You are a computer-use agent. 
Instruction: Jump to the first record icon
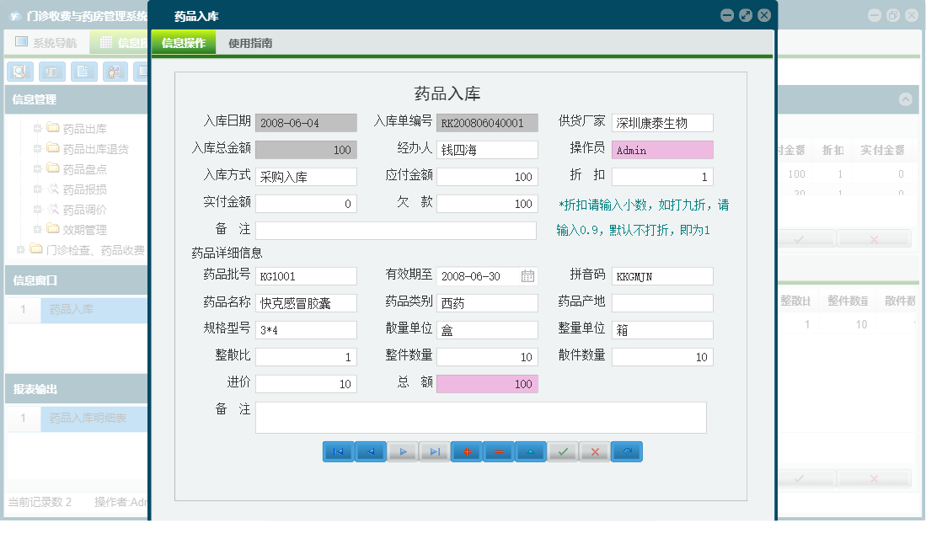pyautogui.click(x=338, y=451)
